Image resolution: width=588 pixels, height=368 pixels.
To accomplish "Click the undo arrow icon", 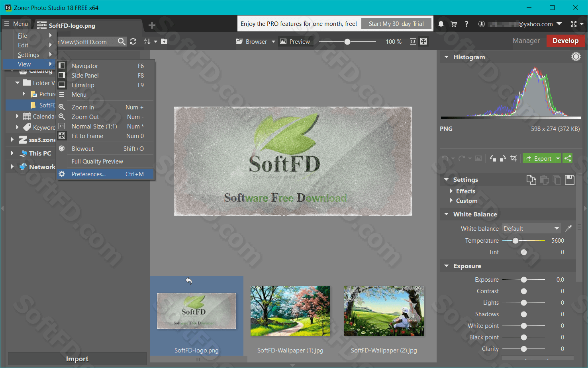I will coord(445,158).
